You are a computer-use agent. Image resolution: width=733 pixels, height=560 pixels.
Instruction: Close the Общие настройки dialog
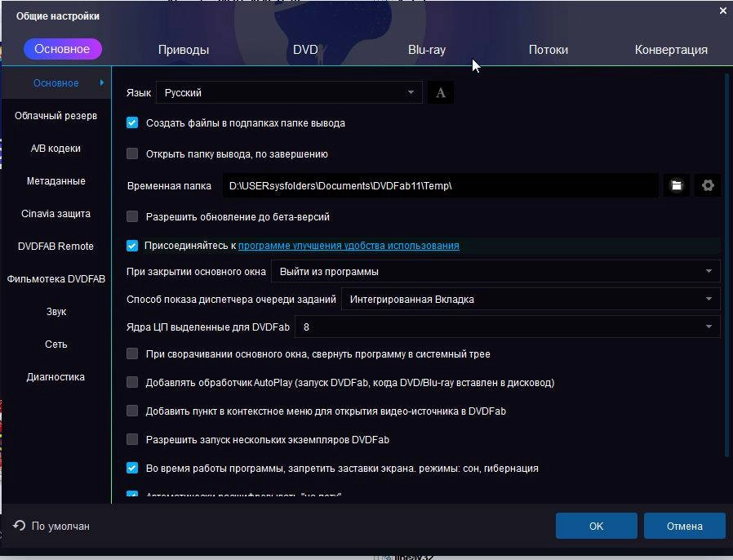722,11
